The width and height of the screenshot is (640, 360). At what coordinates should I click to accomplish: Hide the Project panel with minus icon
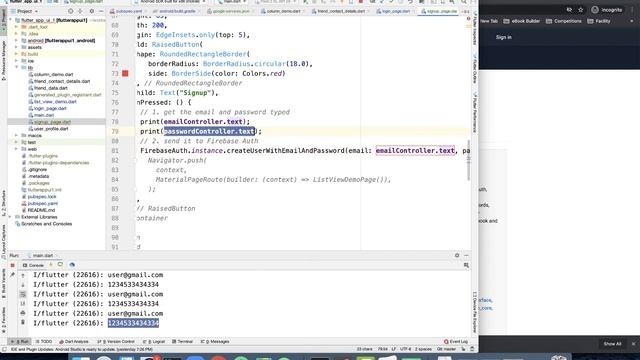101,11
